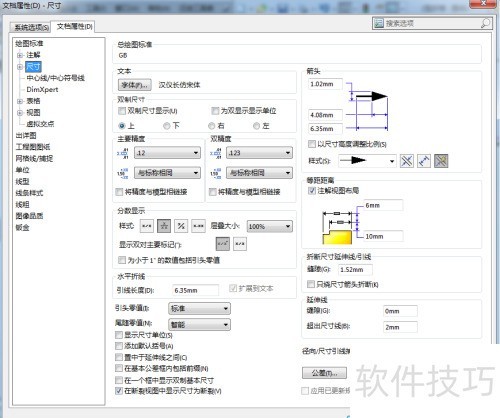Expand 视图 tree node

(x=20, y=113)
